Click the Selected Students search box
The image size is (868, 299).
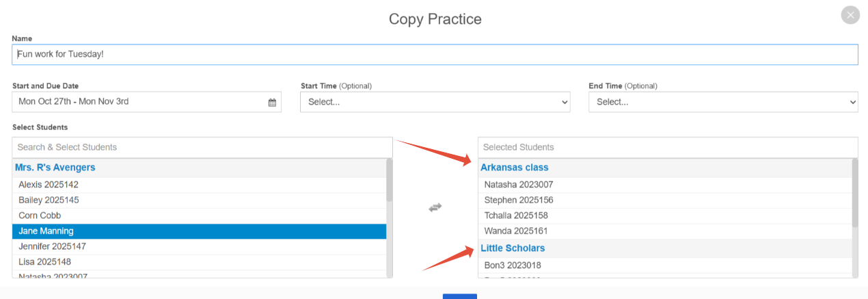click(668, 147)
